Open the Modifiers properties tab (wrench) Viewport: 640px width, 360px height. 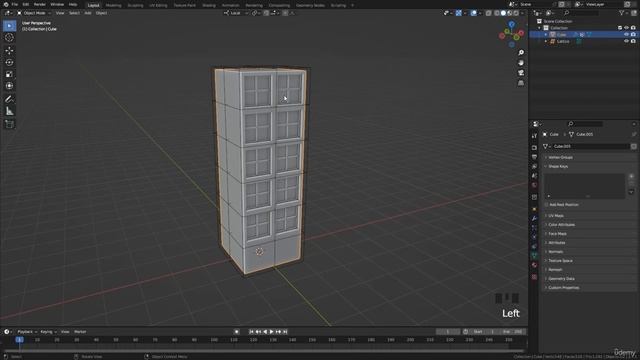pyautogui.click(x=534, y=219)
